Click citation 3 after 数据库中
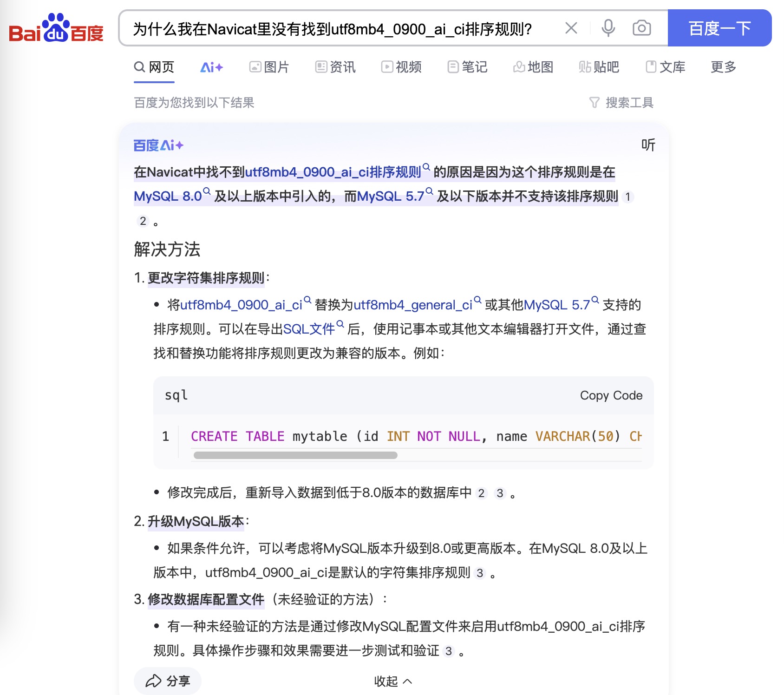The height and width of the screenshot is (695, 784). (x=500, y=493)
